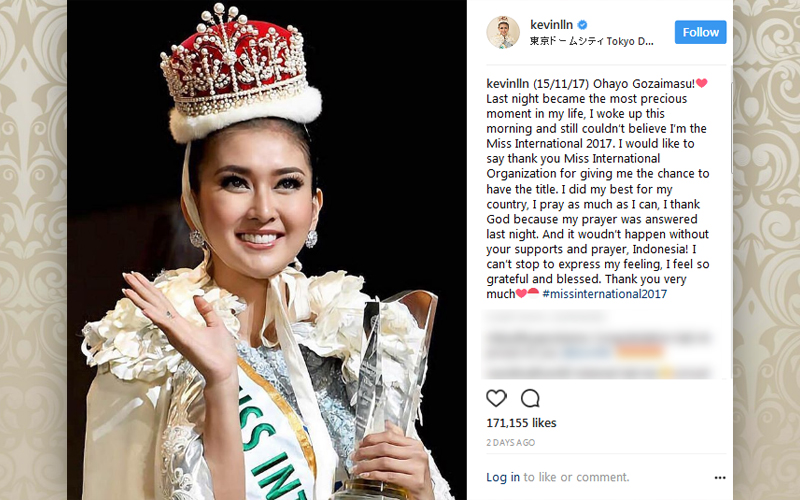Click the heart emojis after 'much'

527,293
